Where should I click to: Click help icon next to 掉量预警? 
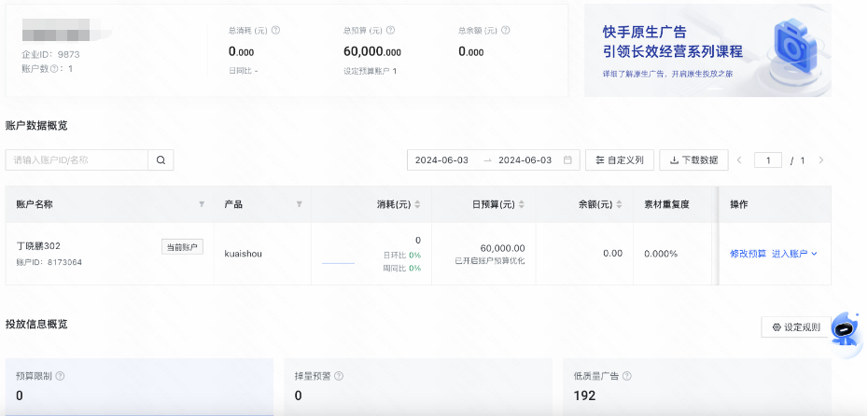339,376
